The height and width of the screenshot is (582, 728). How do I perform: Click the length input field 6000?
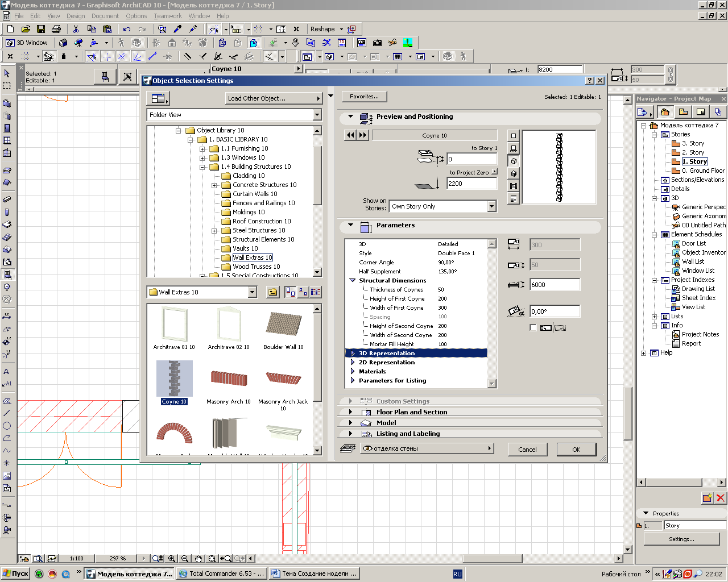point(555,285)
